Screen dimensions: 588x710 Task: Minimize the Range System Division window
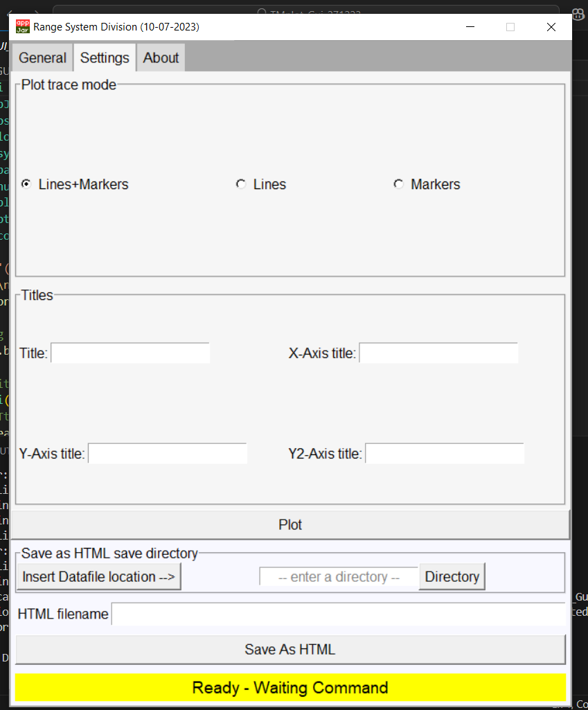click(470, 27)
